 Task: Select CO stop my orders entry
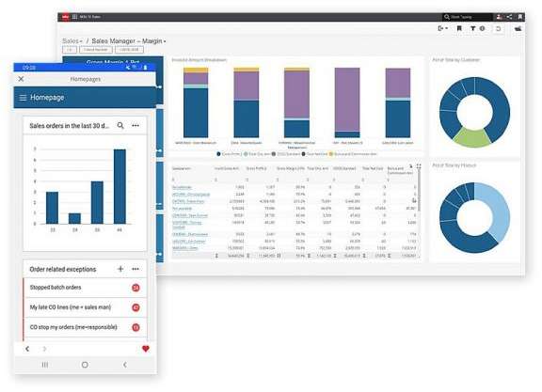click(x=85, y=327)
